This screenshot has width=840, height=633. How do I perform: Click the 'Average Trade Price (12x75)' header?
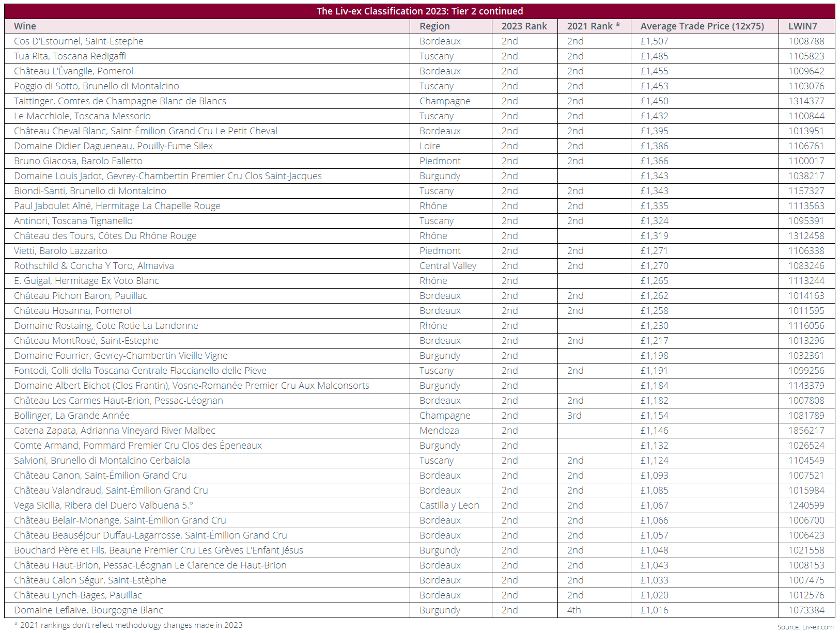pos(702,26)
